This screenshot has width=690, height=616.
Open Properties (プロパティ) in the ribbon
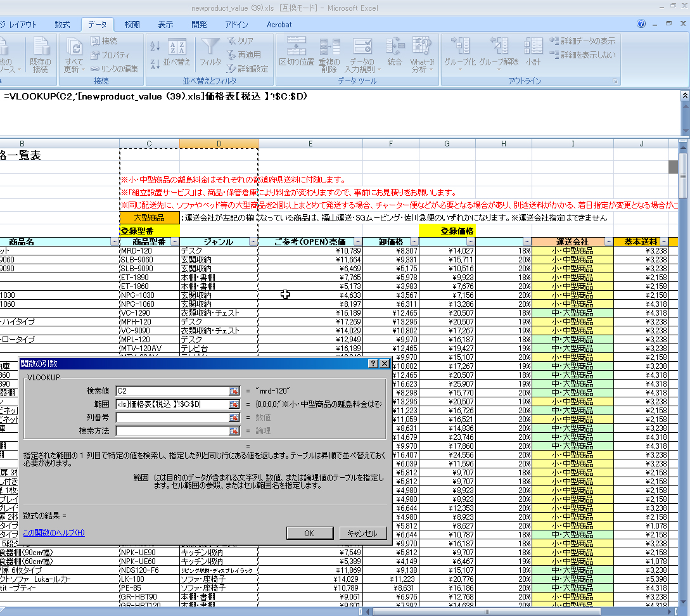pos(110,55)
